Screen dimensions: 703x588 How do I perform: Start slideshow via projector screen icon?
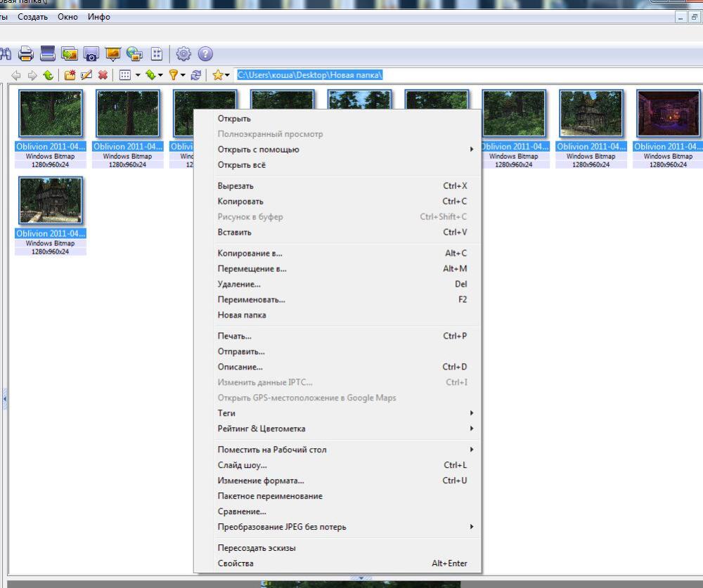coord(113,54)
